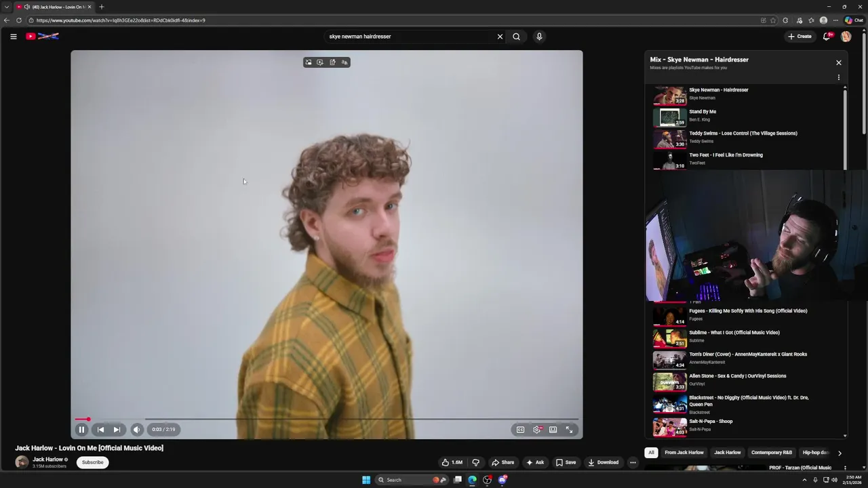Screen dimensions: 868x488
Task: Start voice search with the microphone icon
Action: (539, 37)
